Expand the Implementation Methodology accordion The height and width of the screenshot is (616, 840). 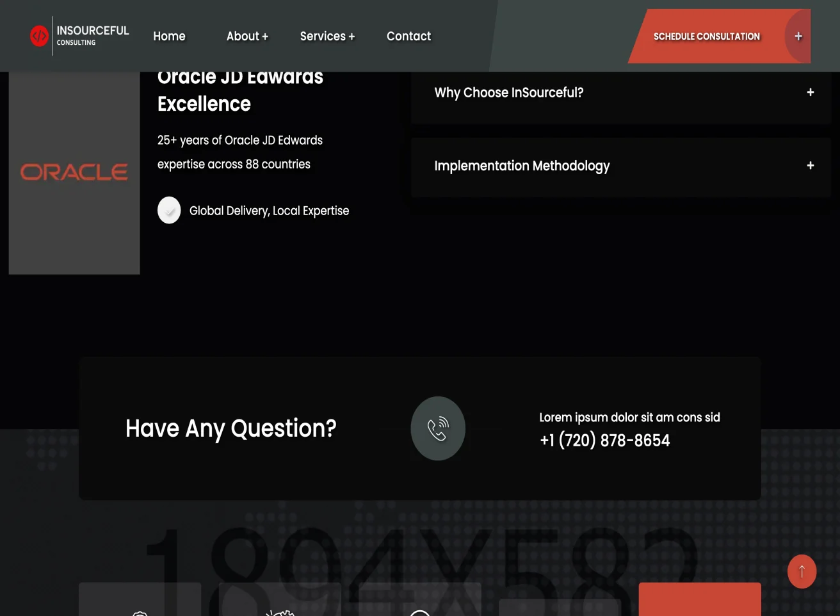(522, 166)
